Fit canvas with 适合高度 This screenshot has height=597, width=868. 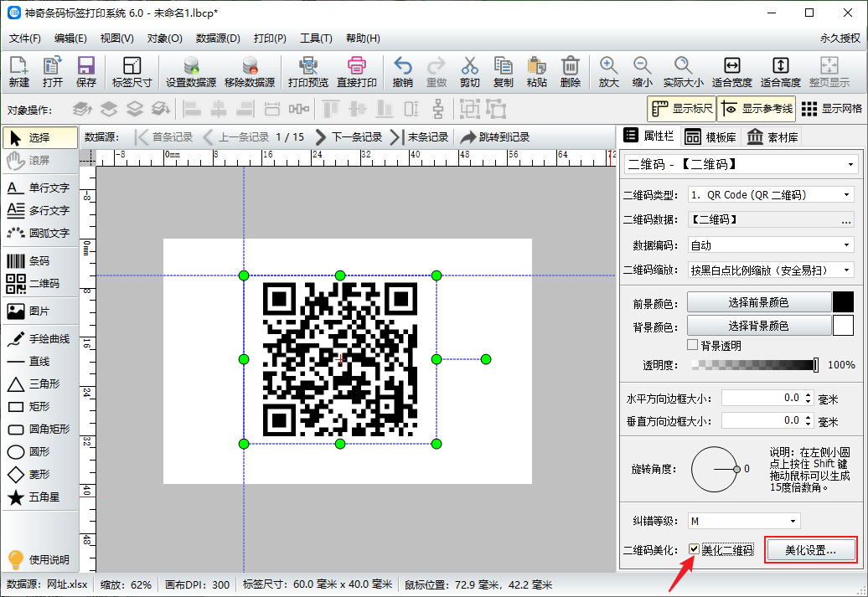(x=781, y=72)
